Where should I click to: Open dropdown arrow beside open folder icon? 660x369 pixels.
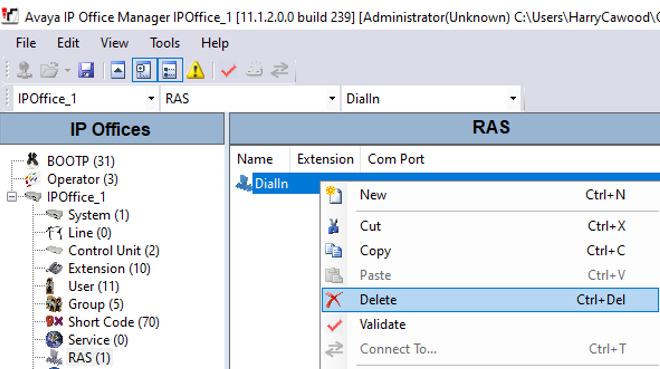point(67,70)
